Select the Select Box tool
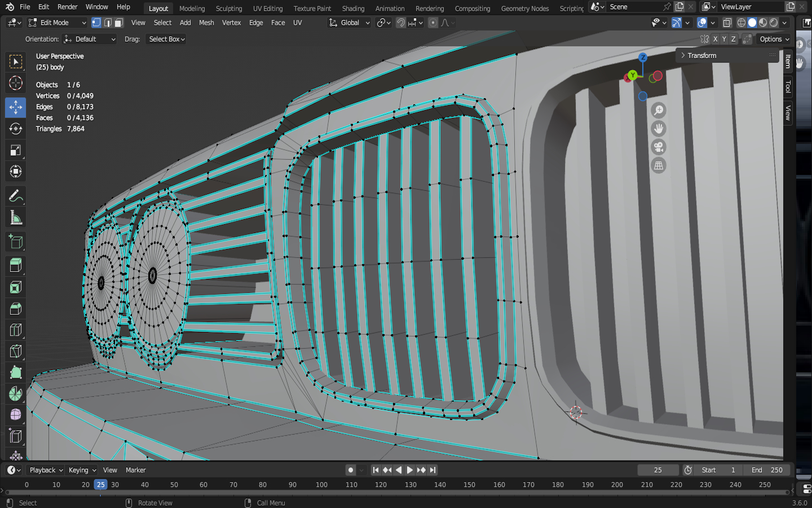 click(x=16, y=61)
